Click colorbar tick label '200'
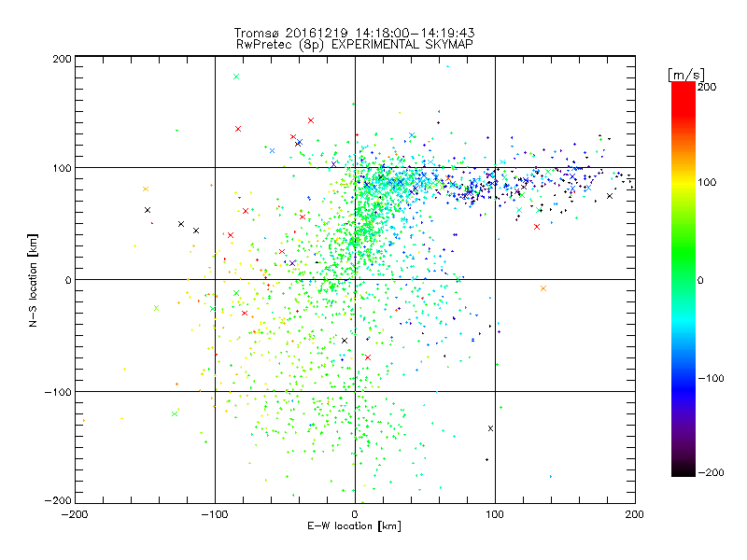This screenshot has height=560, width=747. (x=707, y=87)
